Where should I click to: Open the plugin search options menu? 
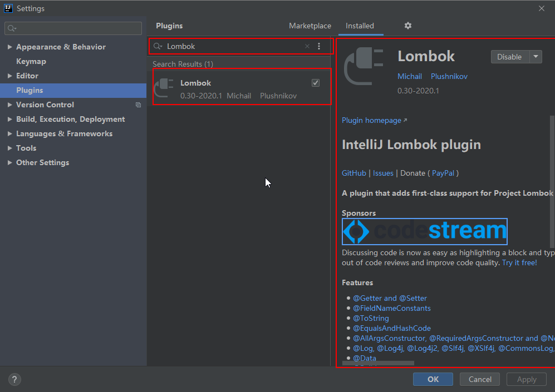(319, 46)
